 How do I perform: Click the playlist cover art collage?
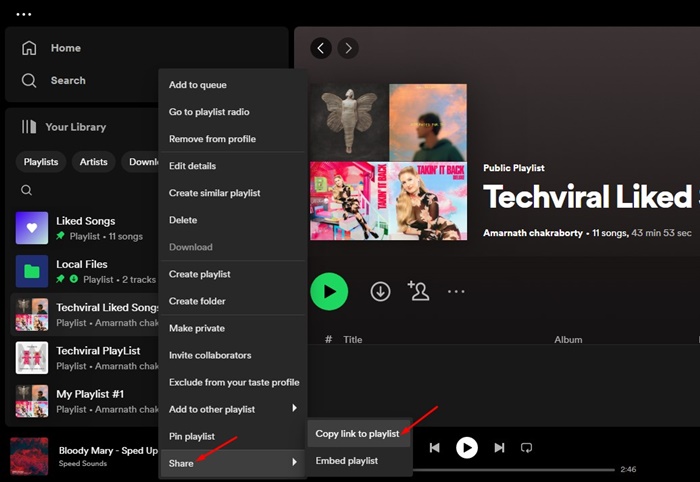[388, 162]
